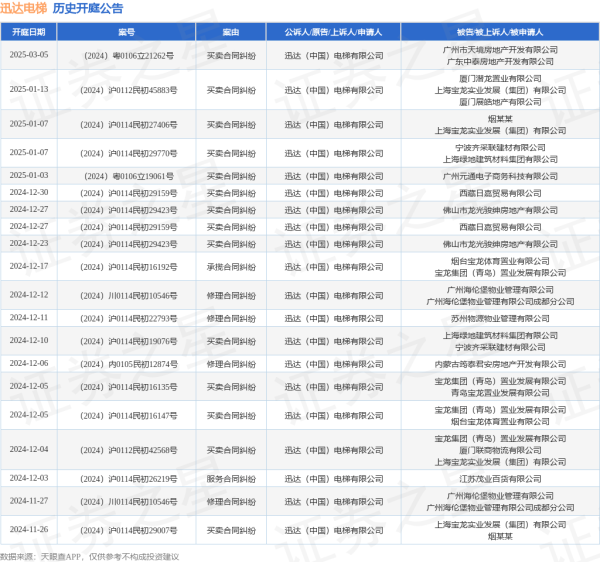This screenshot has height=562, width=600.
Task: Select case number 粤0106立21262号
Action: pyautogui.click(x=129, y=56)
